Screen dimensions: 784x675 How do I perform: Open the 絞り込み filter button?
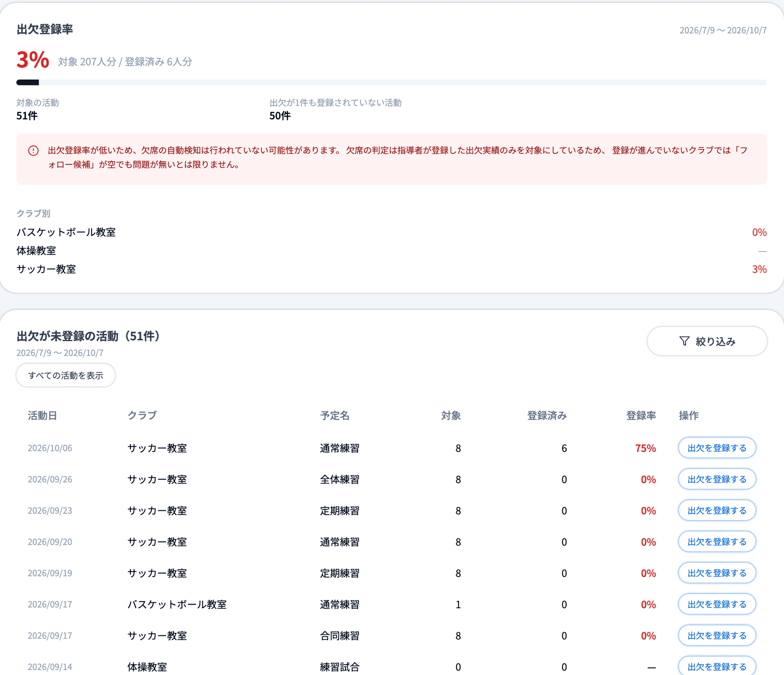pyautogui.click(x=707, y=341)
